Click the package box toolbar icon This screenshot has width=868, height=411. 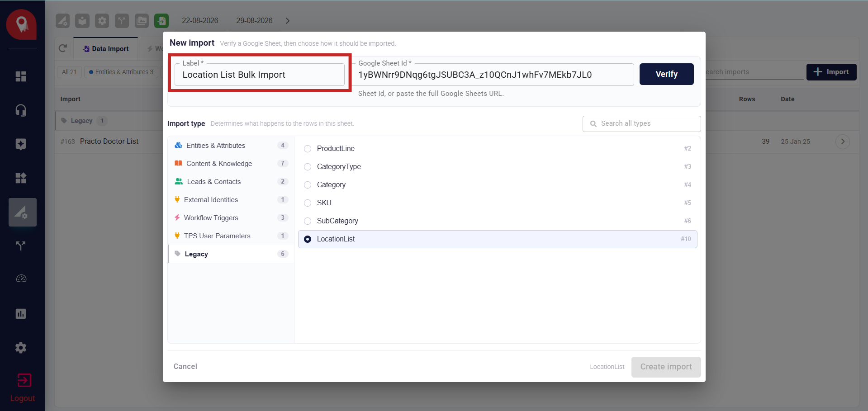click(x=82, y=21)
